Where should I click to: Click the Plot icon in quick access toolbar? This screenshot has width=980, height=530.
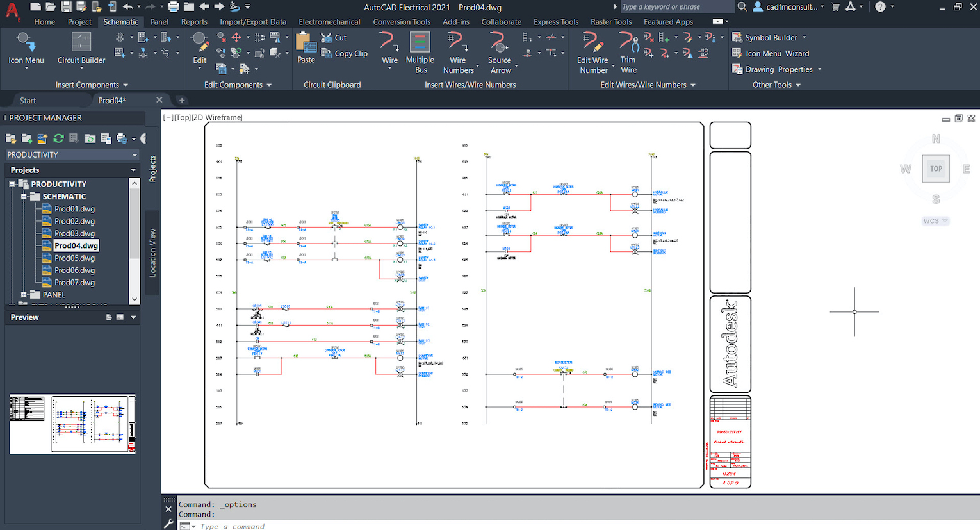click(x=173, y=7)
